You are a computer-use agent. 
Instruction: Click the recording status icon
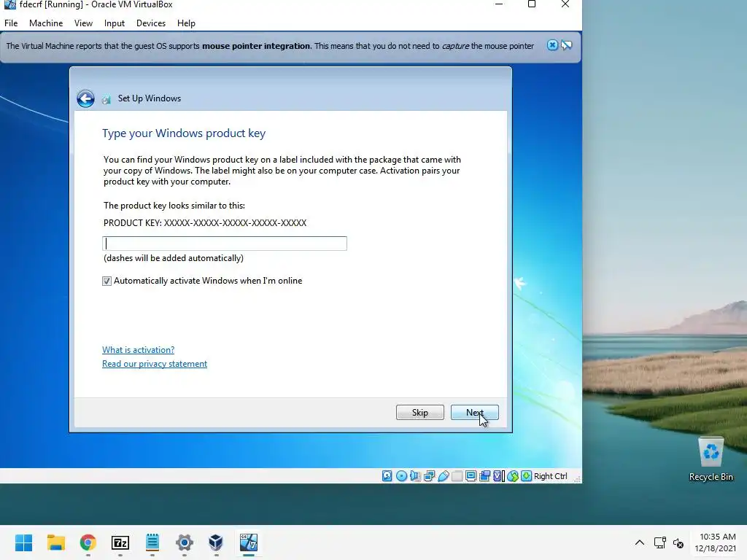(484, 475)
